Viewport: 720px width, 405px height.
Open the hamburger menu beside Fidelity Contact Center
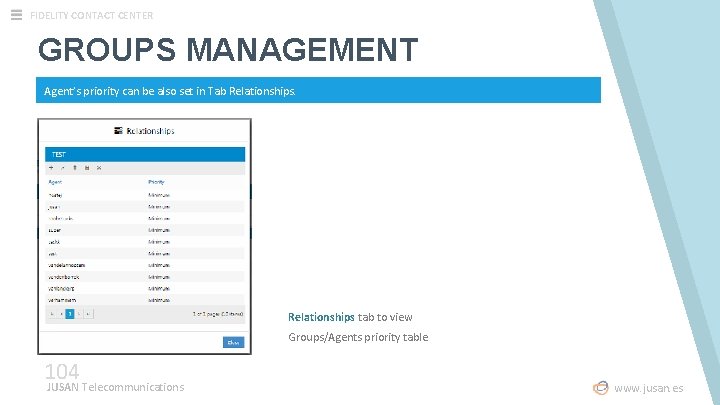coord(17,15)
